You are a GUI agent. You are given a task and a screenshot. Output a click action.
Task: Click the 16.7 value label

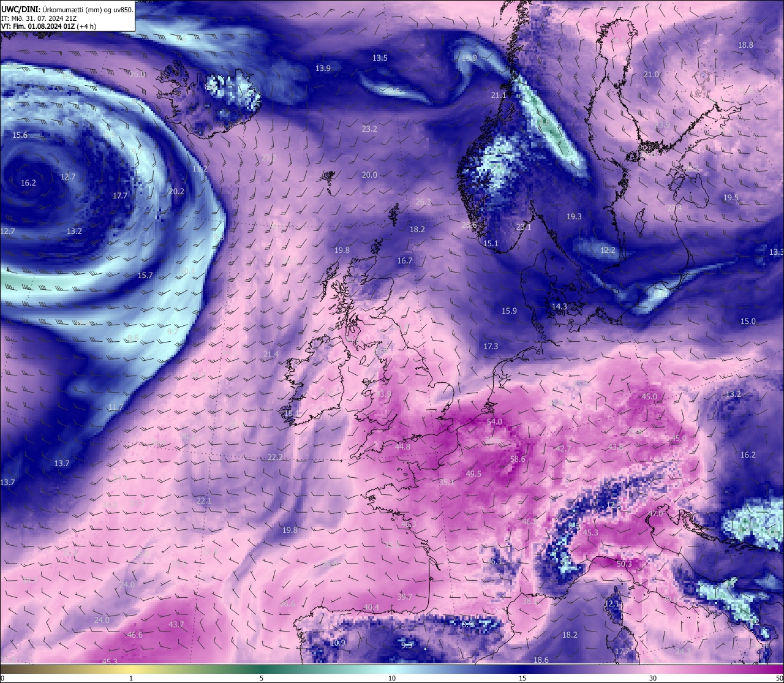coord(404,261)
